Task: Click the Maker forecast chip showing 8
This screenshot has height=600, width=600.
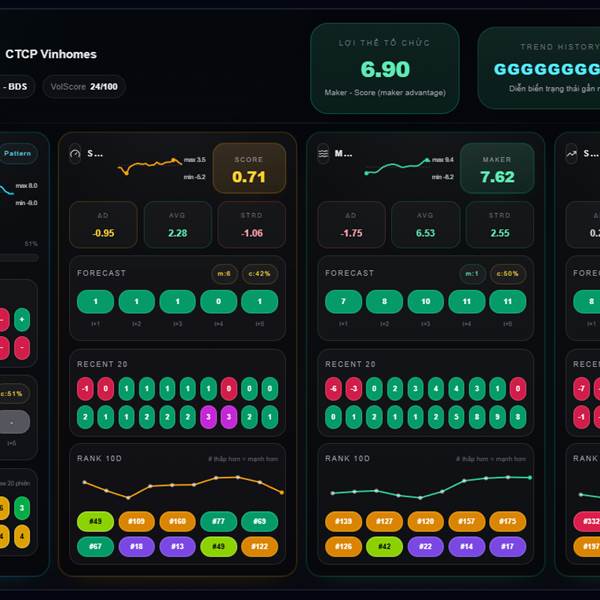Action: pos(385,302)
